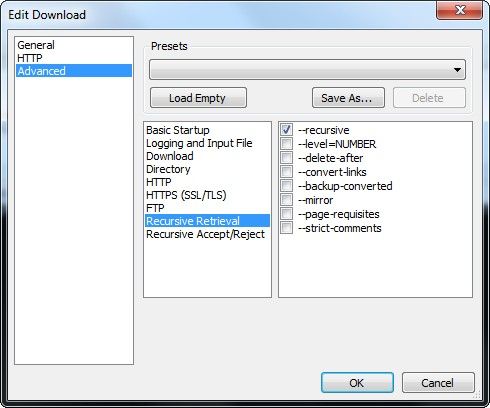Click the Save As... button
Screen dimensions: 490x408
348,98
